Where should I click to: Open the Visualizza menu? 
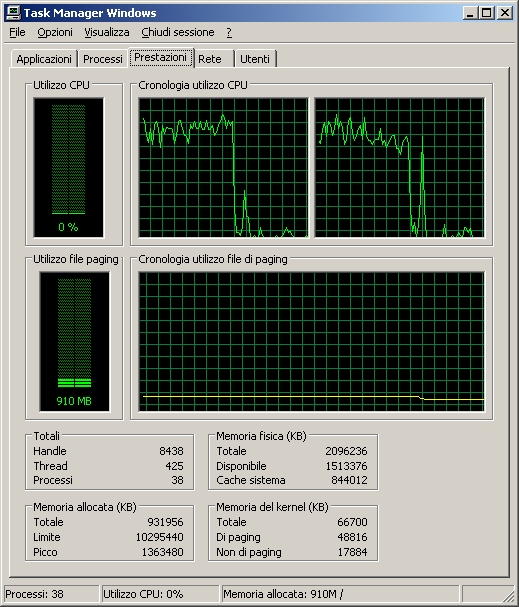point(107,32)
